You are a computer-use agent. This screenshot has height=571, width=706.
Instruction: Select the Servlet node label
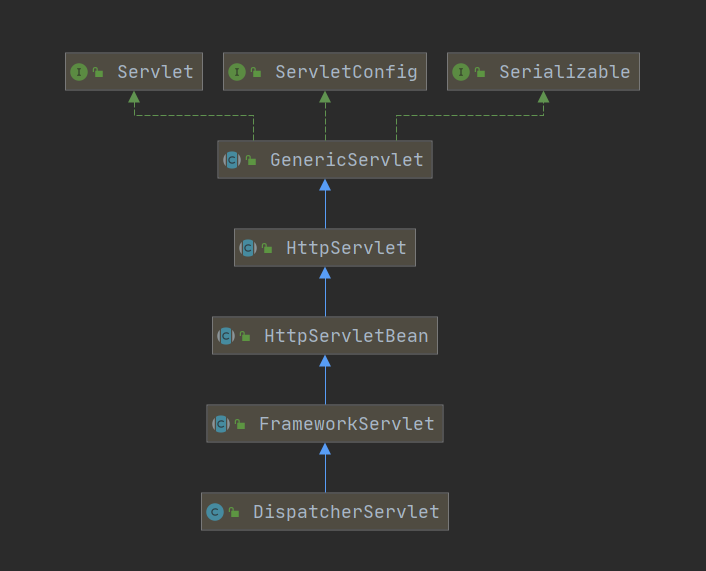tap(155, 72)
